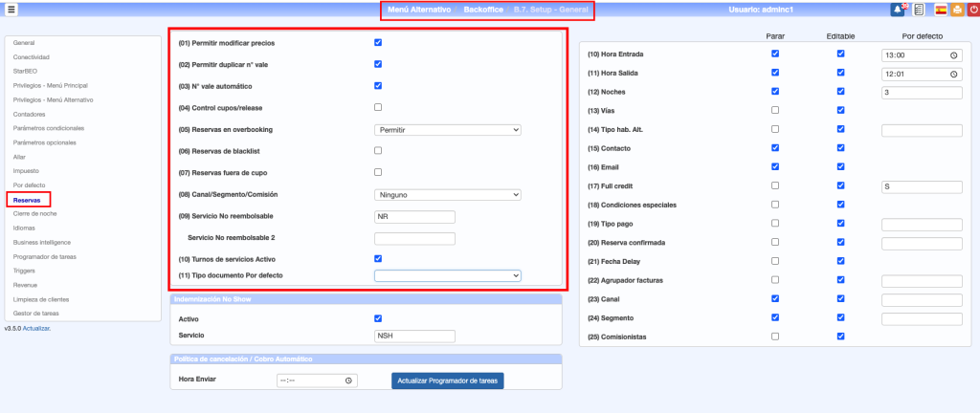This screenshot has width=980, height=413.
Task: Click the task checklist icon
Action: click(918, 10)
